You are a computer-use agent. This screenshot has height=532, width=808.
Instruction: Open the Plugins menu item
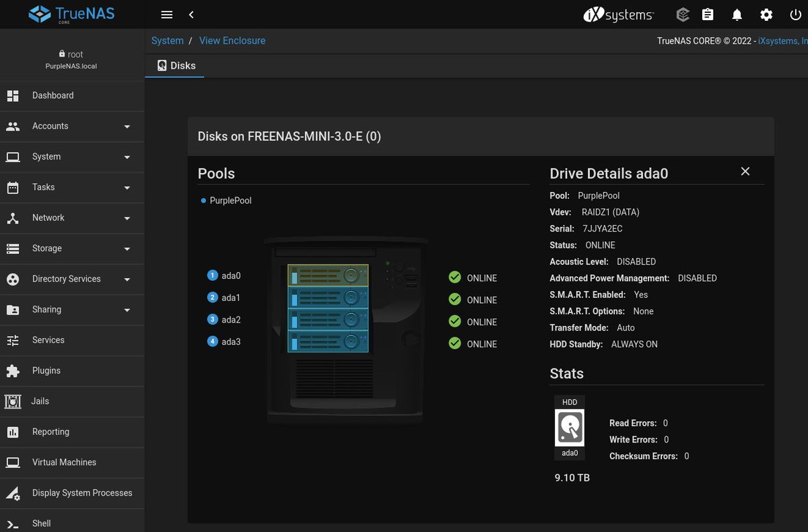pos(72,370)
